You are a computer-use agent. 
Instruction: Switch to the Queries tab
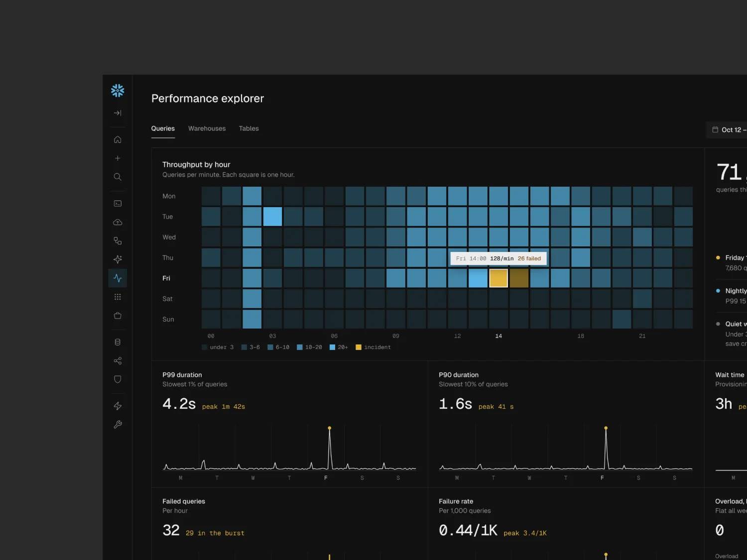[x=163, y=128]
